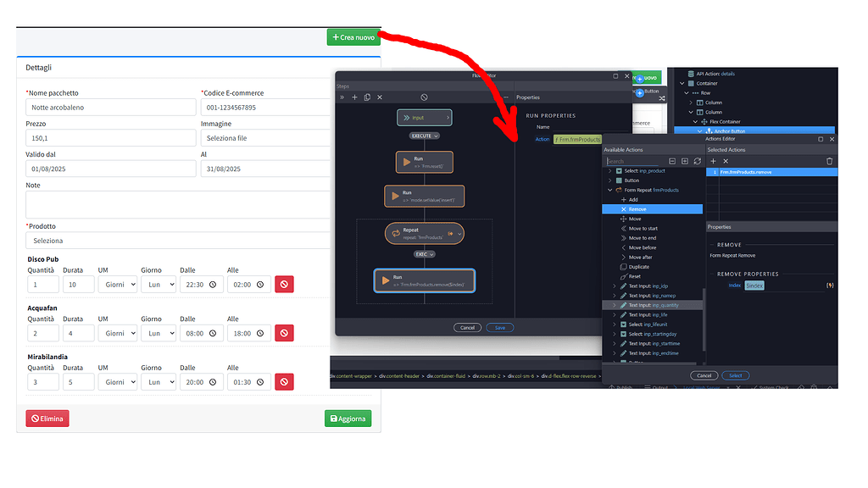868x488 pixels.
Task: Select the Move to start action
Action: coord(643,229)
